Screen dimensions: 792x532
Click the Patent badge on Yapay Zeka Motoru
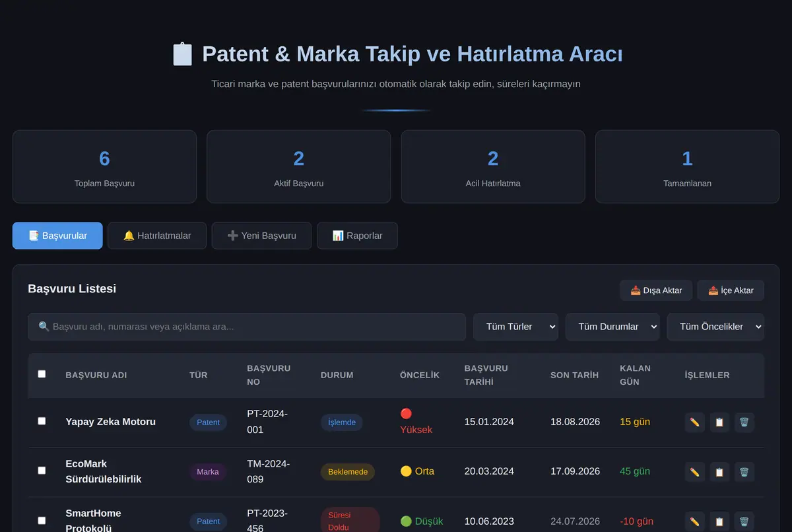(208, 422)
